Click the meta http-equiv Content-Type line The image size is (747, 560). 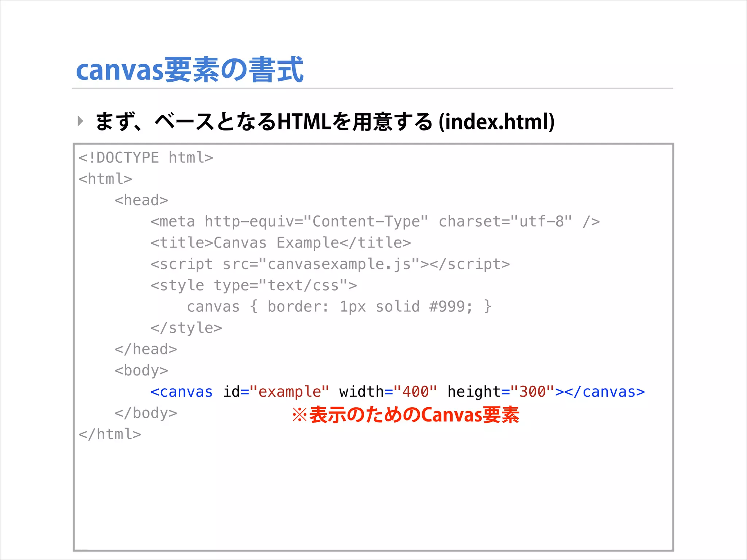375,222
